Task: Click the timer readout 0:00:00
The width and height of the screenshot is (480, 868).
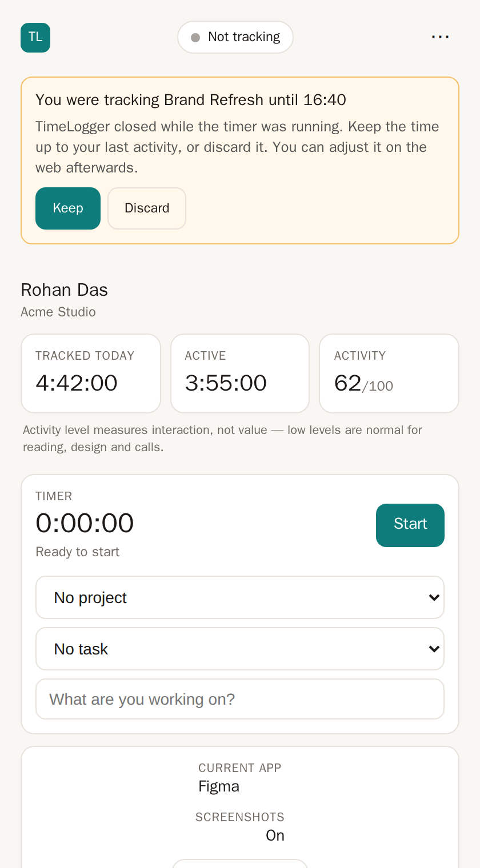Action: [85, 523]
